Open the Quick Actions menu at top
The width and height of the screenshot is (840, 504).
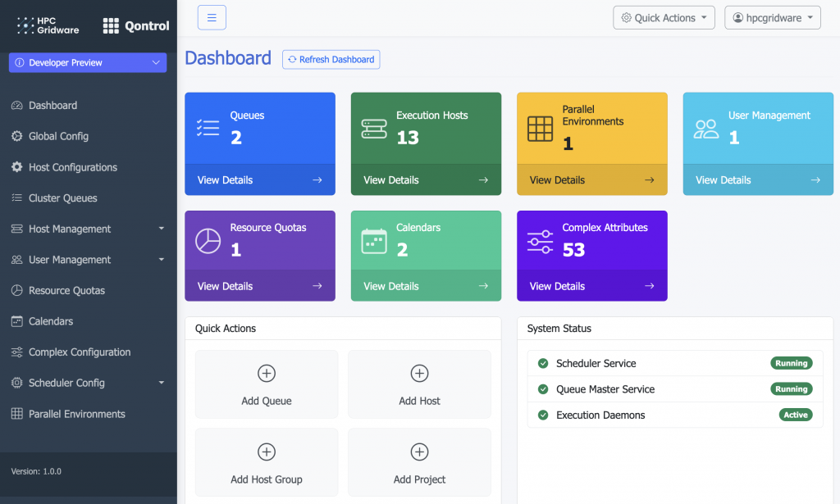(664, 17)
